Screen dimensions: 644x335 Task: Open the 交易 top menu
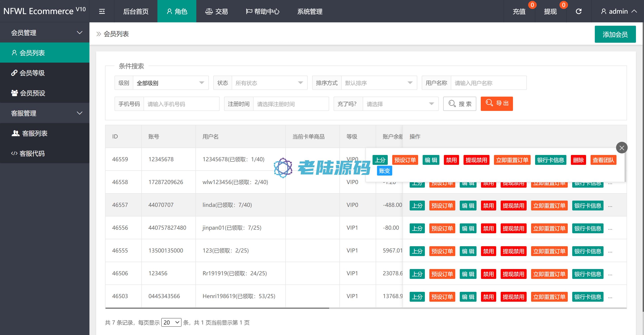[216, 11]
